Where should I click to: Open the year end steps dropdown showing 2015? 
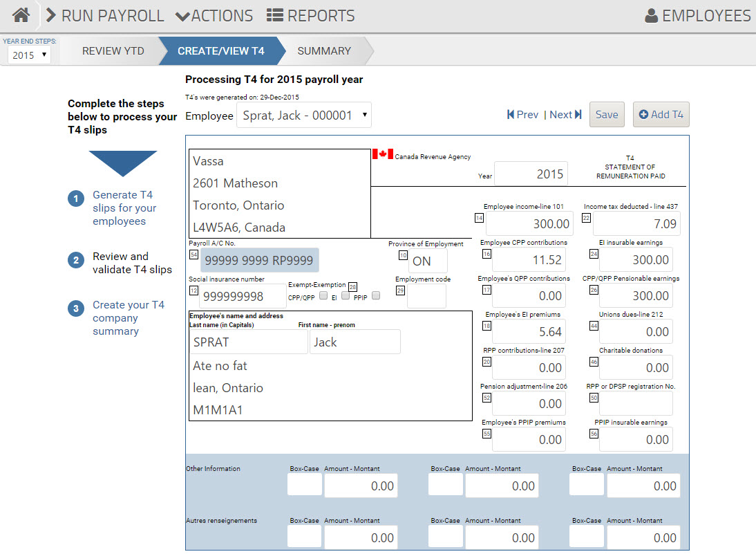tap(28, 55)
